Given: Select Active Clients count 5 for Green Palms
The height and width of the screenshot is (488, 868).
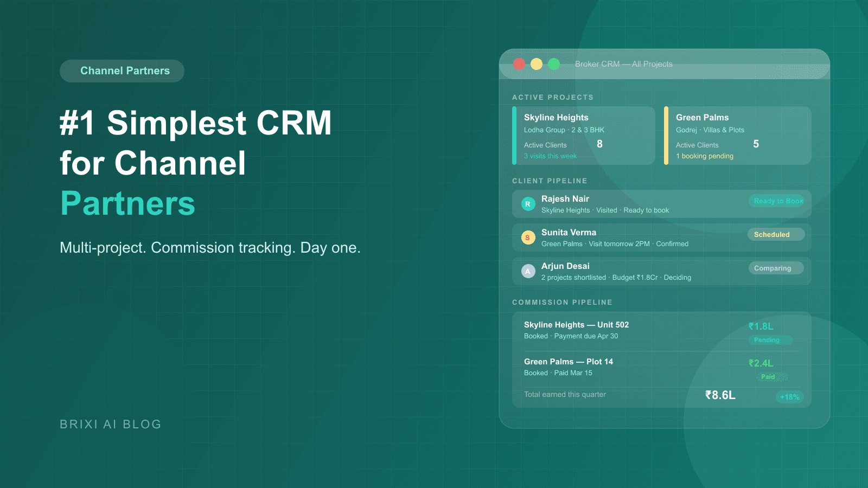Looking at the screenshot, I should point(756,144).
